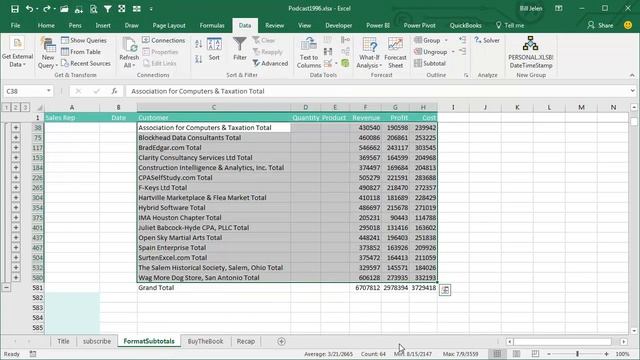Image resolution: width=640 pixels, height=360 pixels.
Task: Collapse the Grand Total outline with the minus button
Action: (6, 287)
